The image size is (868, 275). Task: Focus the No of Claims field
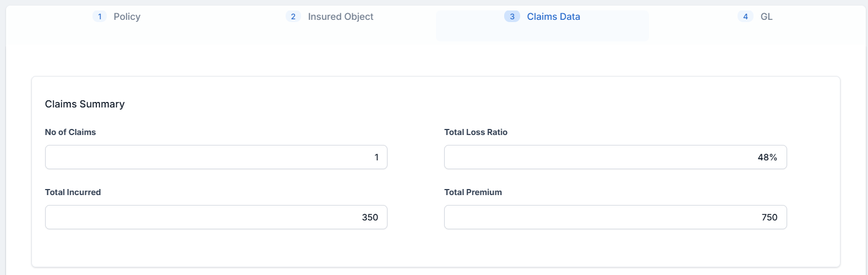(216, 157)
